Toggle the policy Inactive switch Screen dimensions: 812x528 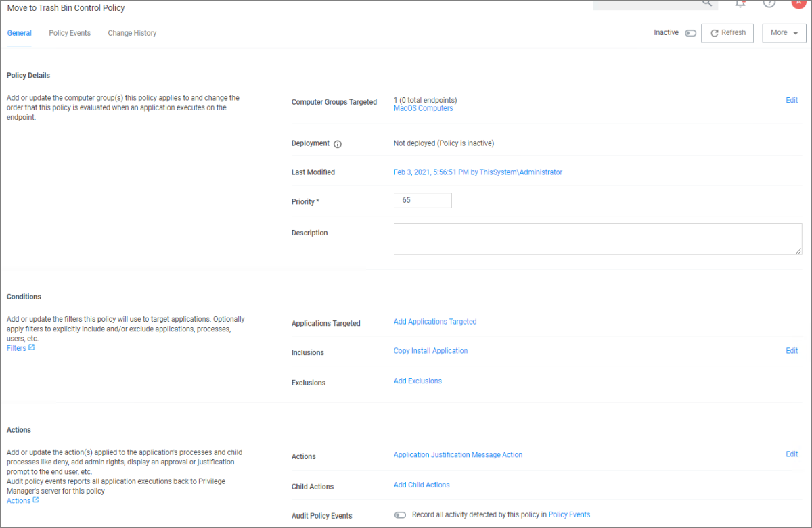coord(690,33)
